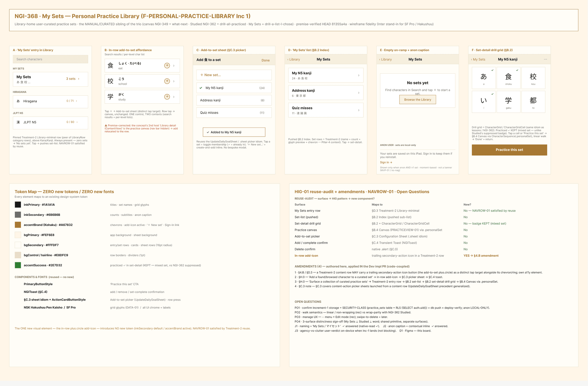Open the 食 shoku cell in the drill grid
The height and width of the screenshot is (386, 588).
coord(508,78)
